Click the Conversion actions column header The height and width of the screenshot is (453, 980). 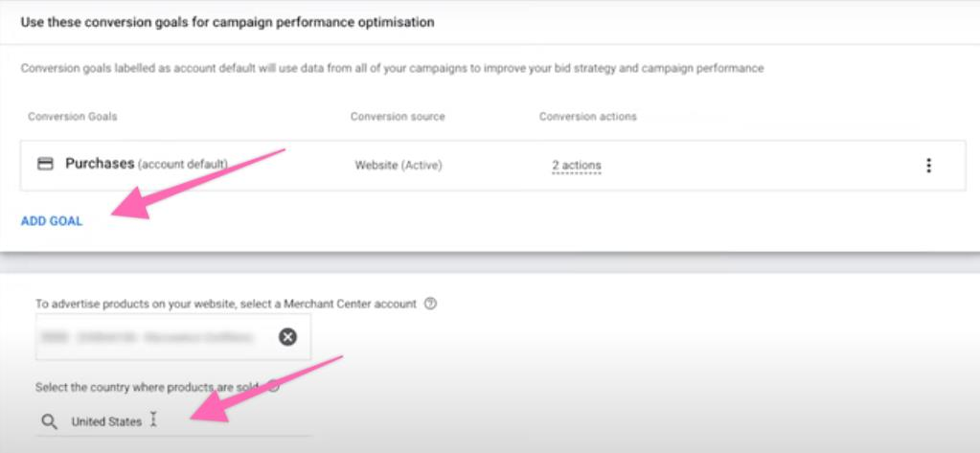[587, 117]
